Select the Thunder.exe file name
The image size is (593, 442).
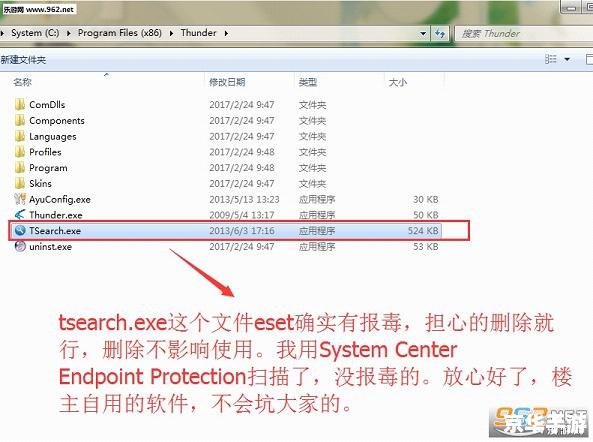click(x=56, y=215)
